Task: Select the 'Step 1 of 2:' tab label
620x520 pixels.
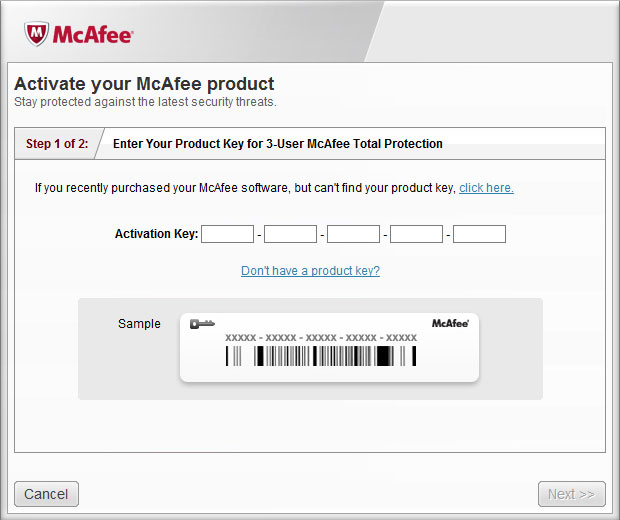Action: click(57, 144)
